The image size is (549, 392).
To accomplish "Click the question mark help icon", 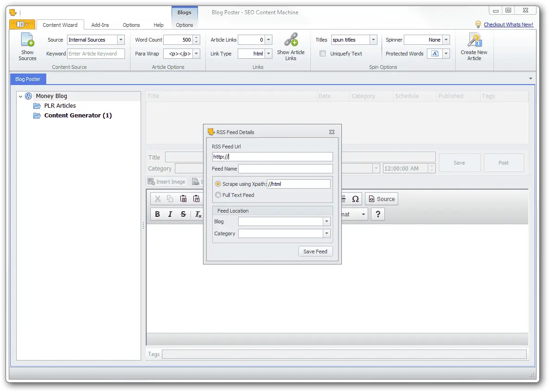I will click(378, 214).
